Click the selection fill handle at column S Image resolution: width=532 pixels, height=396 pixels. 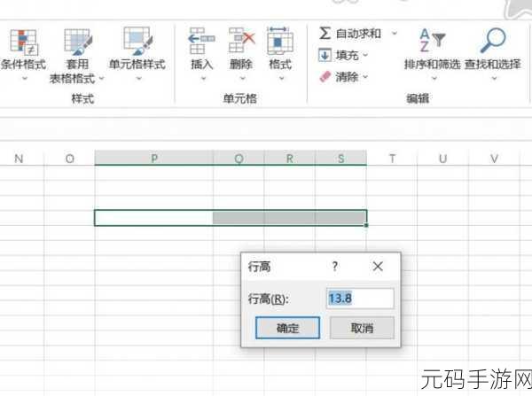click(x=366, y=225)
